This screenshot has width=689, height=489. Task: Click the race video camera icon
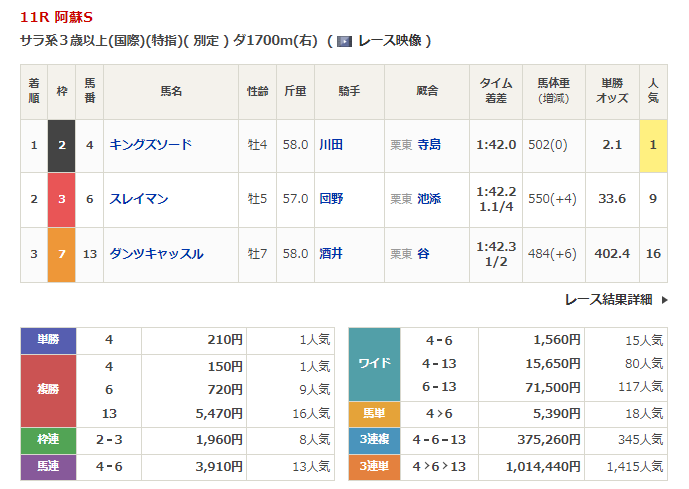point(344,41)
